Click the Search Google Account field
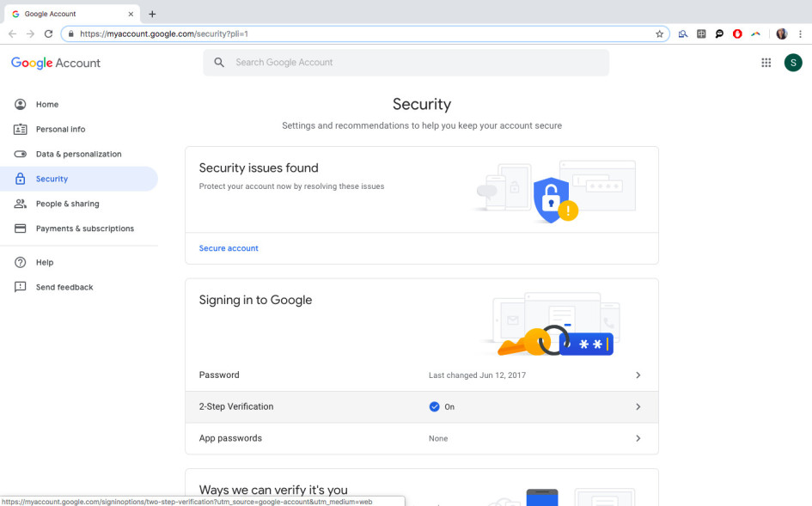Screen dimensions: 812x506 pos(406,63)
